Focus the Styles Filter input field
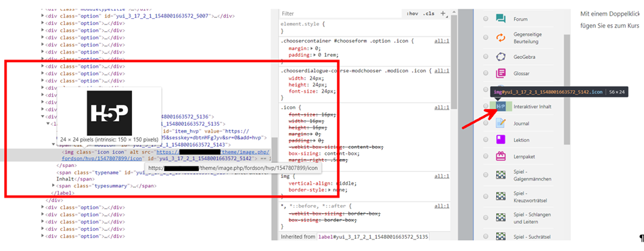The height and width of the screenshot is (251, 644). tap(341, 14)
